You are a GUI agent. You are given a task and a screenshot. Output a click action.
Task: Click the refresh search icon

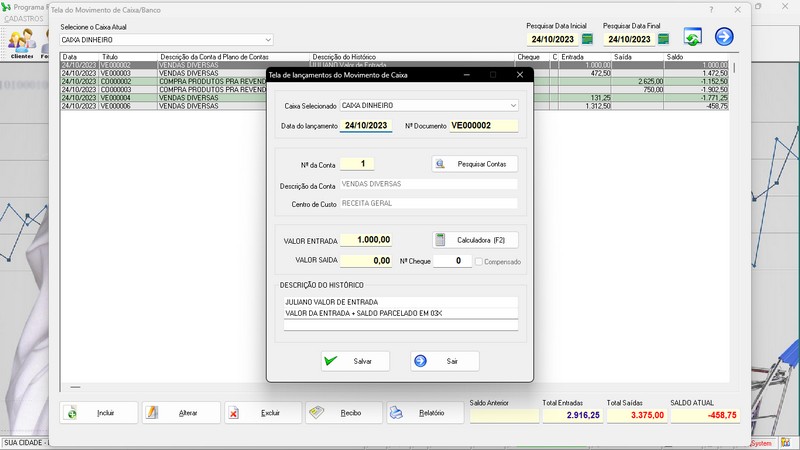692,37
